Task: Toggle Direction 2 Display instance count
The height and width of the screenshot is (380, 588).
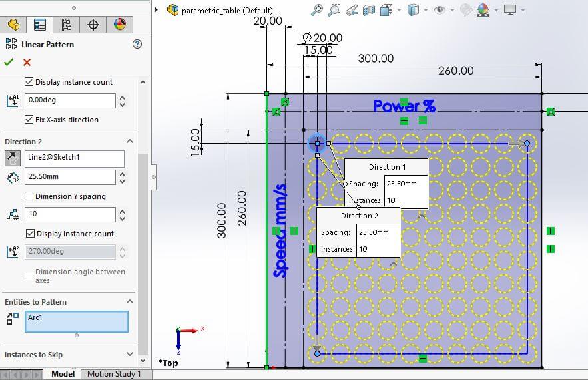Action: pos(31,234)
